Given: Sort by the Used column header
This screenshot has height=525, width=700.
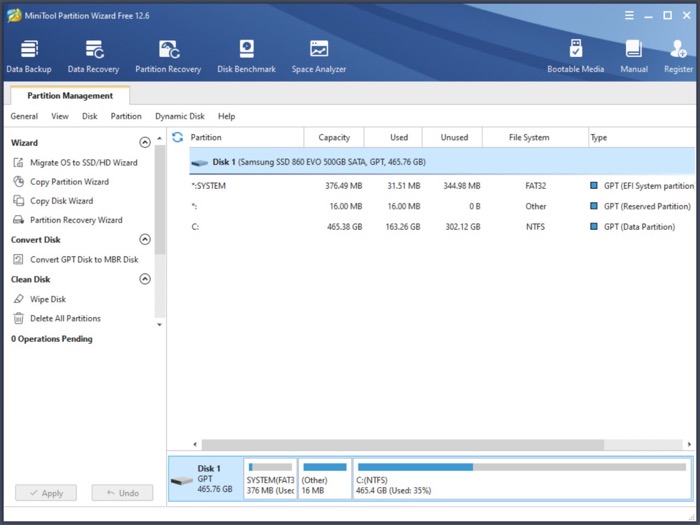Looking at the screenshot, I should (393, 138).
